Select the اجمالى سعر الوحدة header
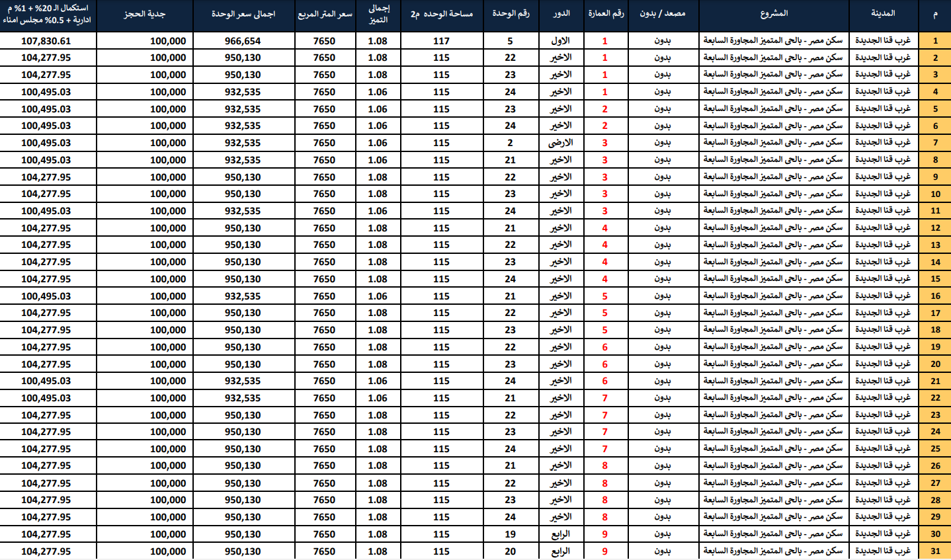 pos(243,14)
